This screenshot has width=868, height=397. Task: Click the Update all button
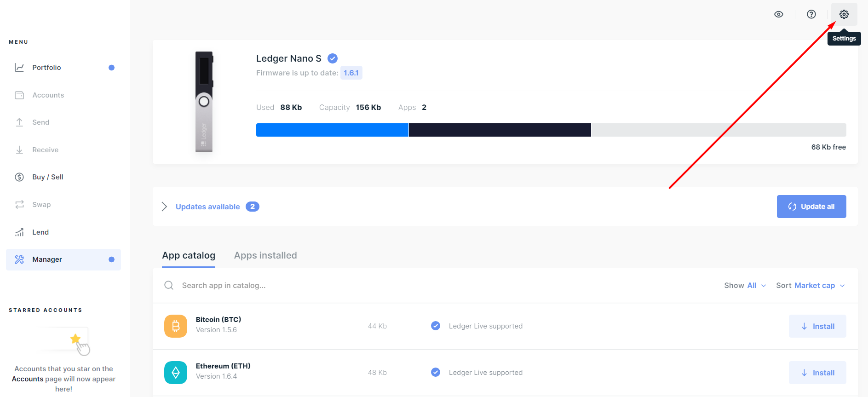click(811, 207)
